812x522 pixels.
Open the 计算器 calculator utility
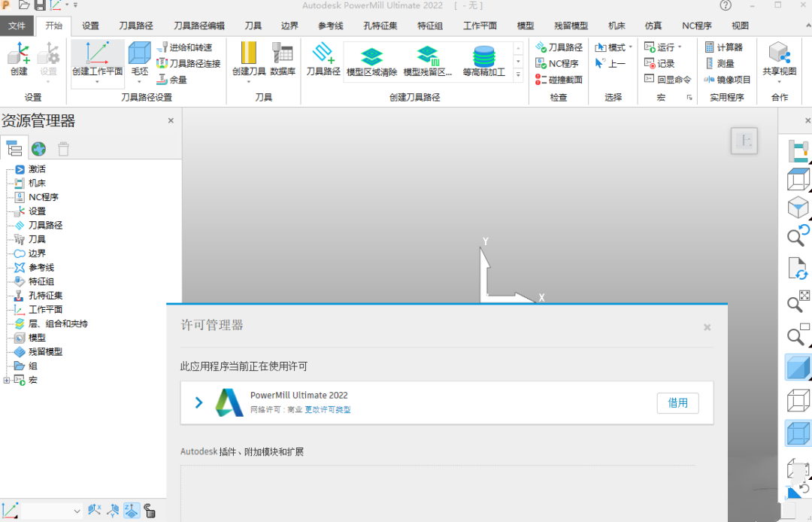(x=723, y=47)
